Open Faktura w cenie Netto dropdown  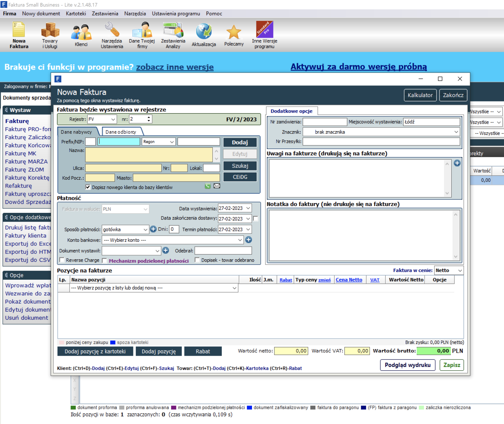(x=460, y=270)
